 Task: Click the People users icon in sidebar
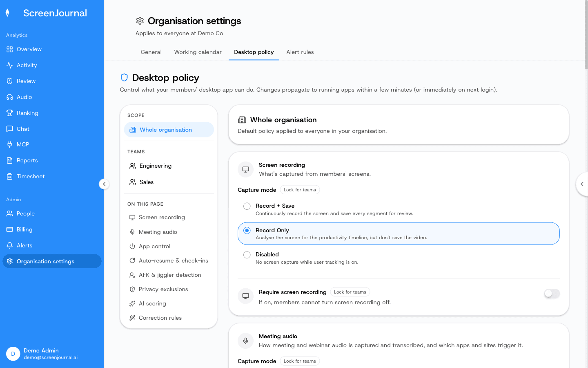click(x=10, y=214)
